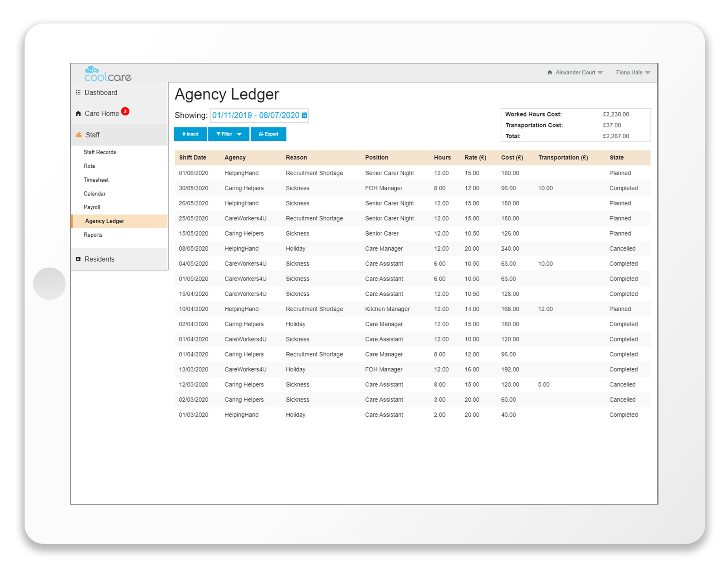Click the 02/03/2020 shift date
This screenshot has width=728, height=567.
193,400
